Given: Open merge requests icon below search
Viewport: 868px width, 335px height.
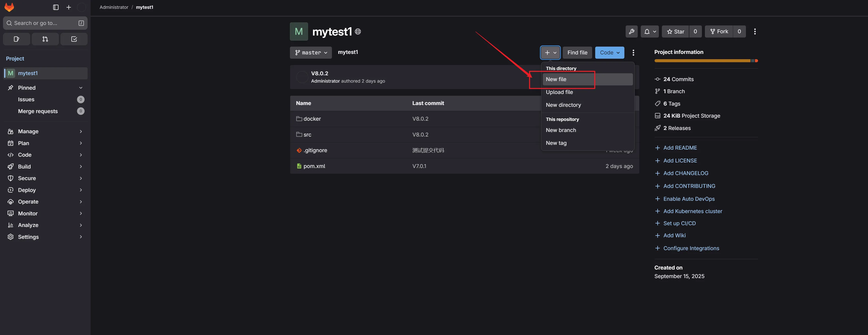Looking at the screenshot, I should [x=45, y=39].
